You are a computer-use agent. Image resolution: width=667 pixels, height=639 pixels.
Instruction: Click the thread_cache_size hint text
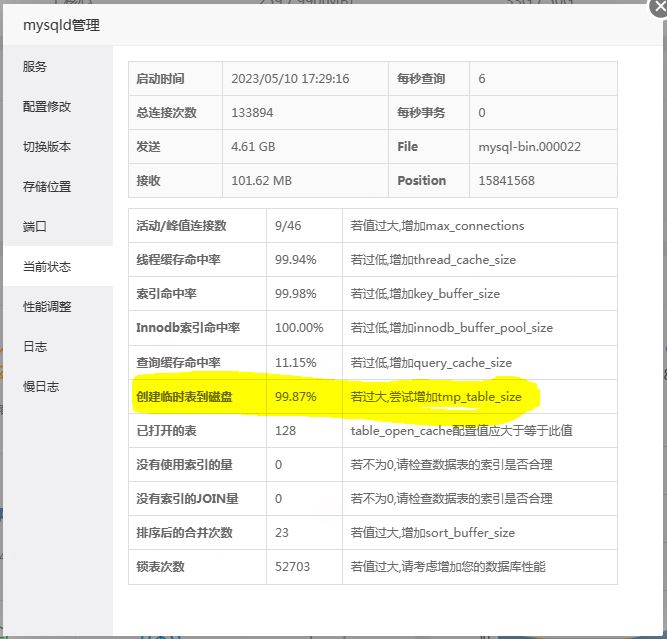(433, 260)
